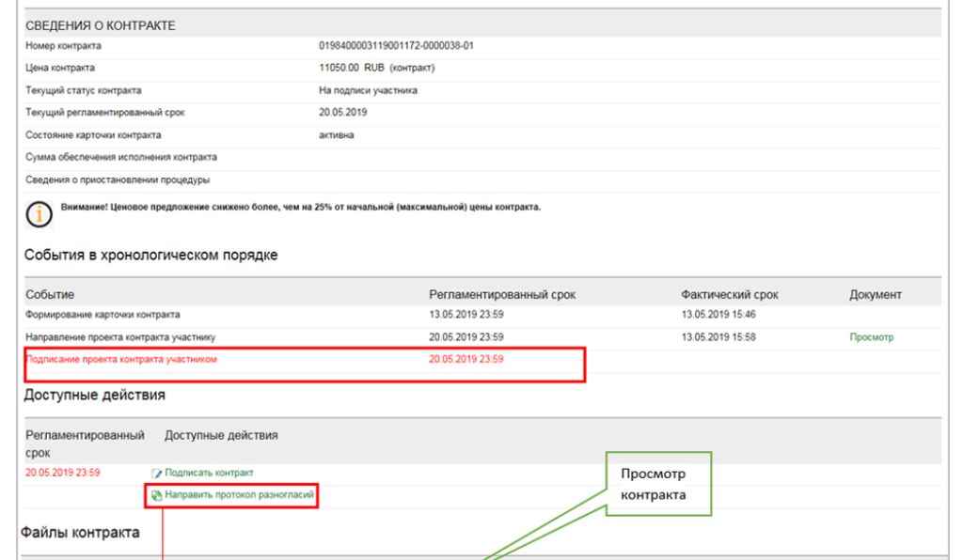The width and height of the screenshot is (963, 560).
Task: Select the status text На подписи участника
Action: tap(368, 90)
